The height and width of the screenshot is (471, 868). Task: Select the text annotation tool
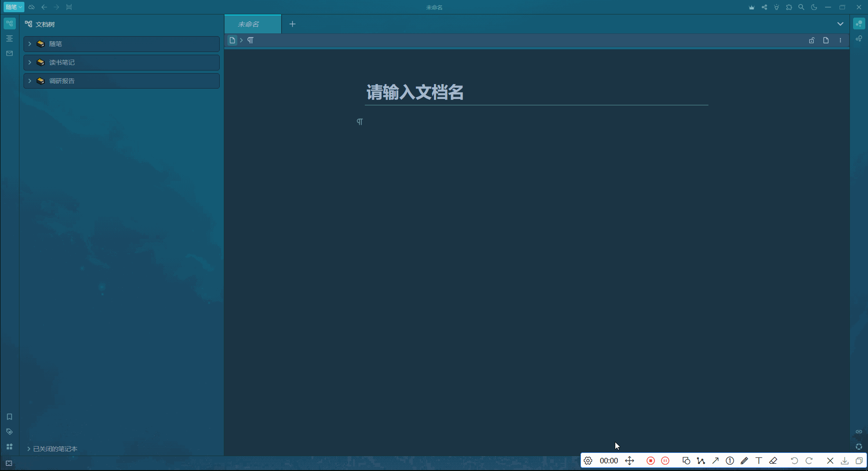coord(759,461)
